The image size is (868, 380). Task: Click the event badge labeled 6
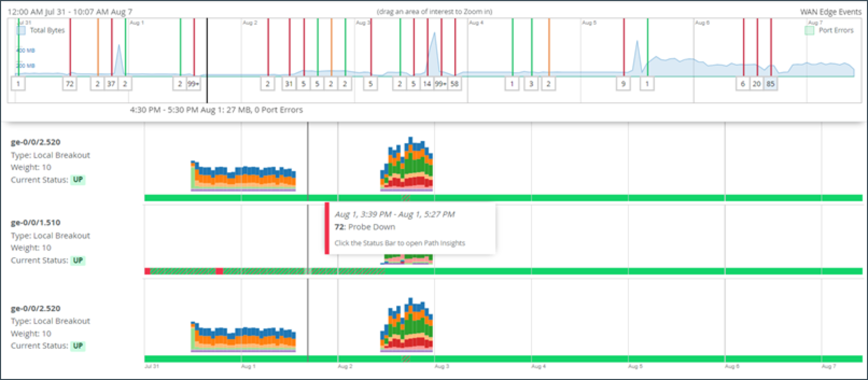click(743, 84)
